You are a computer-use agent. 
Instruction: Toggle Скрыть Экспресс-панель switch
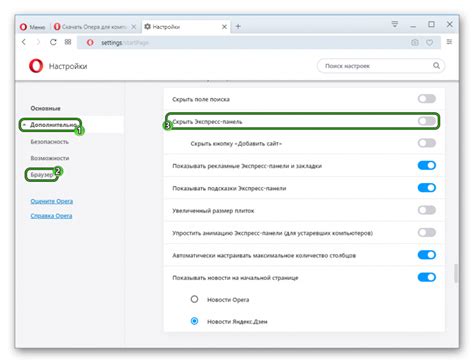[427, 121]
